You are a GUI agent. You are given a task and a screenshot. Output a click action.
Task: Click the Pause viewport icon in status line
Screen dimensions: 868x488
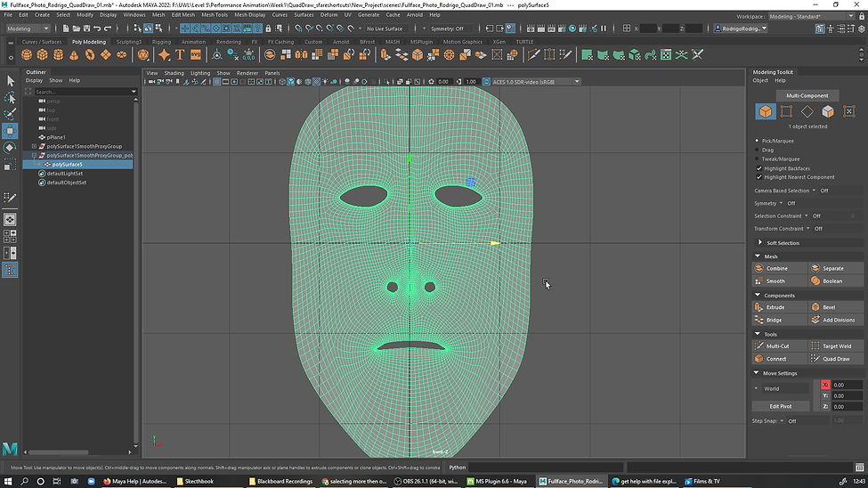[x=604, y=28]
